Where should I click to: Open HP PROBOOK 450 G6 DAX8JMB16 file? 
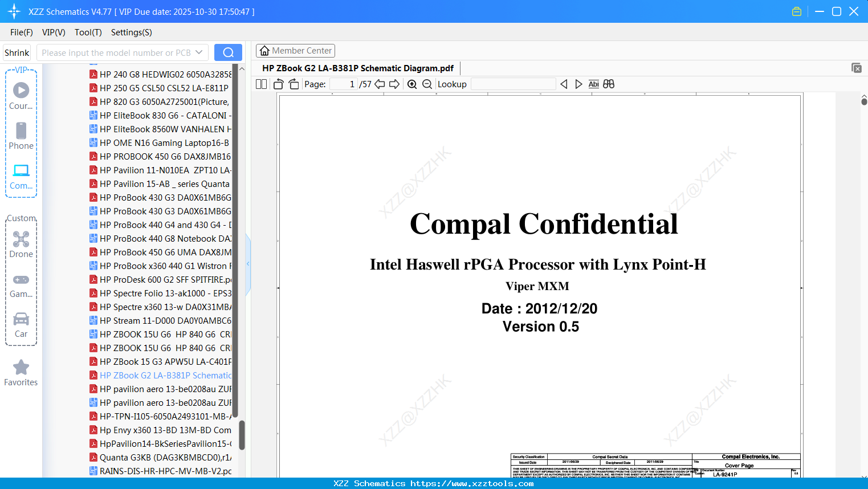(x=161, y=156)
